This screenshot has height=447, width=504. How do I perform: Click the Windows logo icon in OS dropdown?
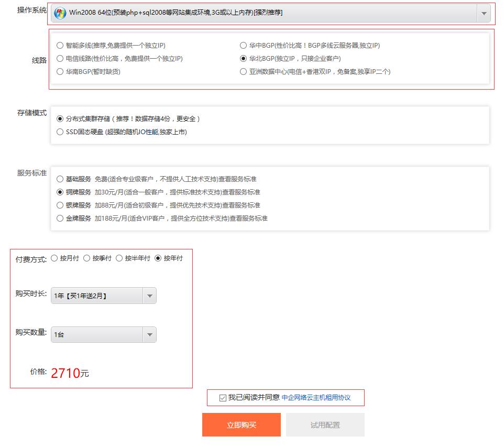pos(60,13)
